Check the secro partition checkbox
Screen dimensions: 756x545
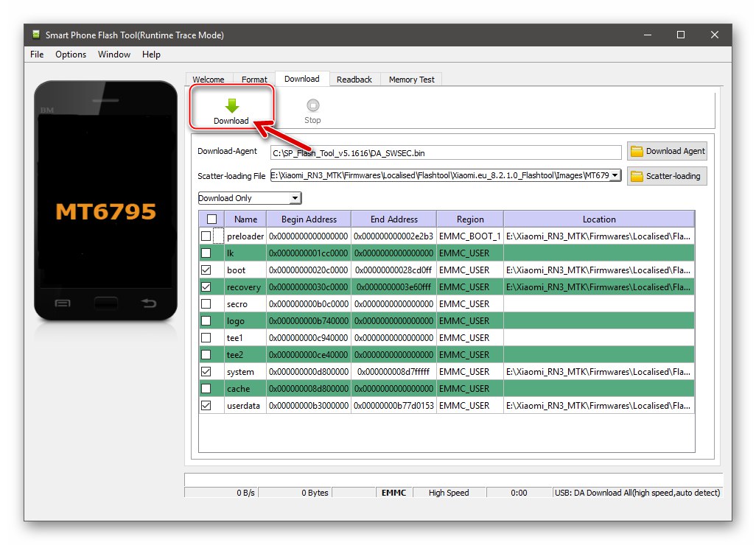(206, 303)
